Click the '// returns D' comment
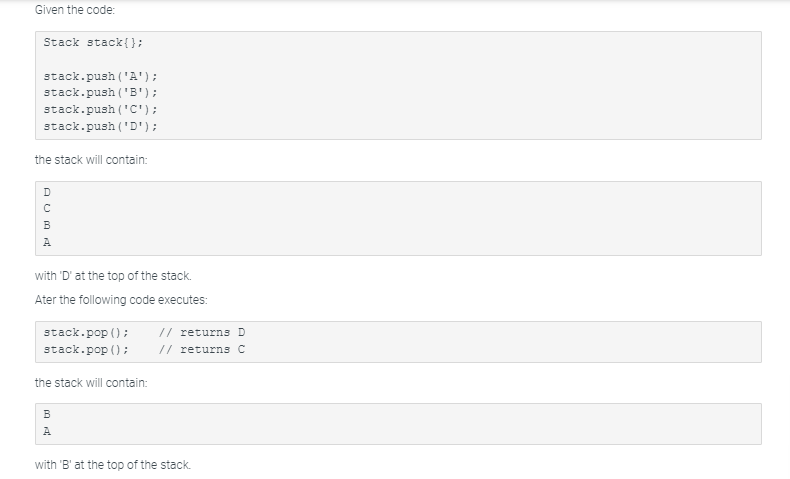The height and width of the screenshot is (479, 790). point(202,332)
